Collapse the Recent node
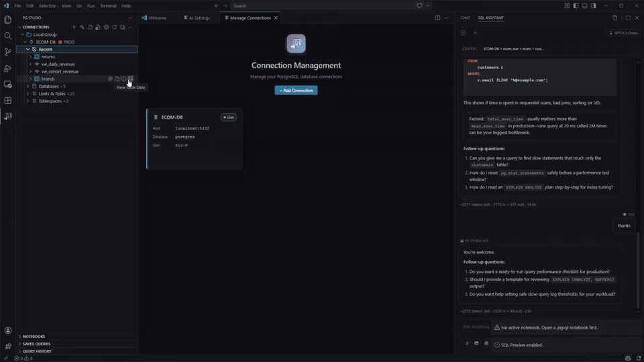This screenshot has height=362, width=644. 28,49
